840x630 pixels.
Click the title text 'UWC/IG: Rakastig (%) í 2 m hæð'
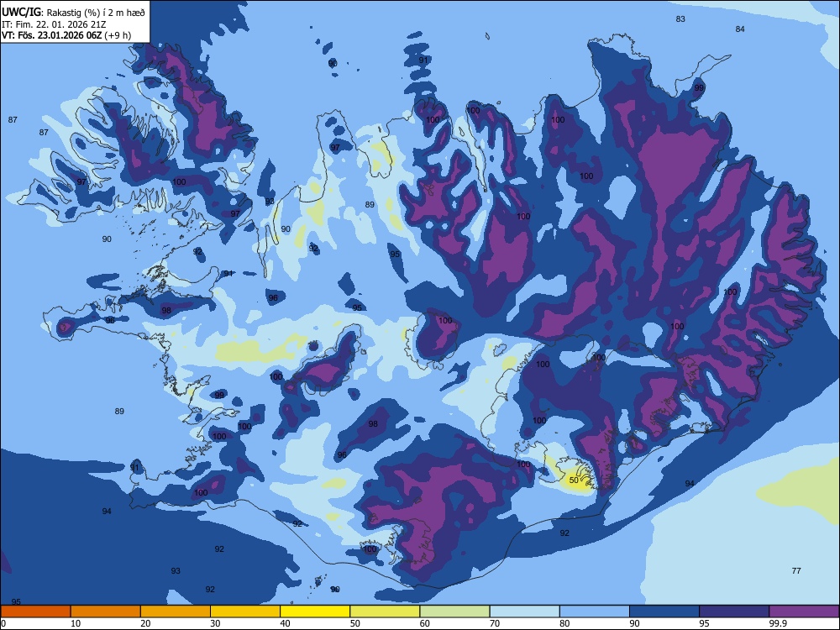73,13
